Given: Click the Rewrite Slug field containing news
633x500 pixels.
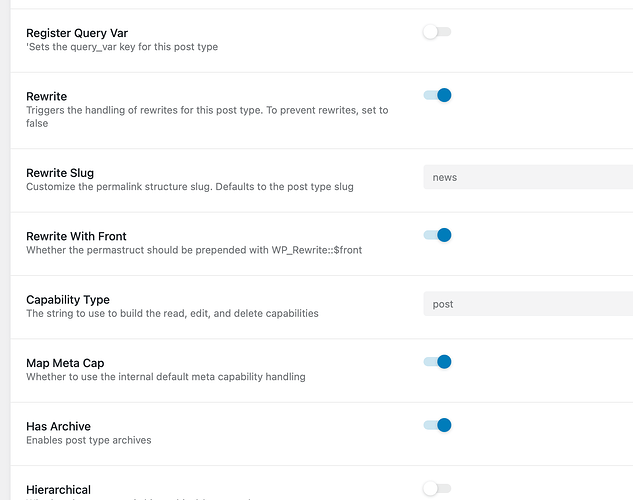Looking at the screenshot, I should 528,177.
